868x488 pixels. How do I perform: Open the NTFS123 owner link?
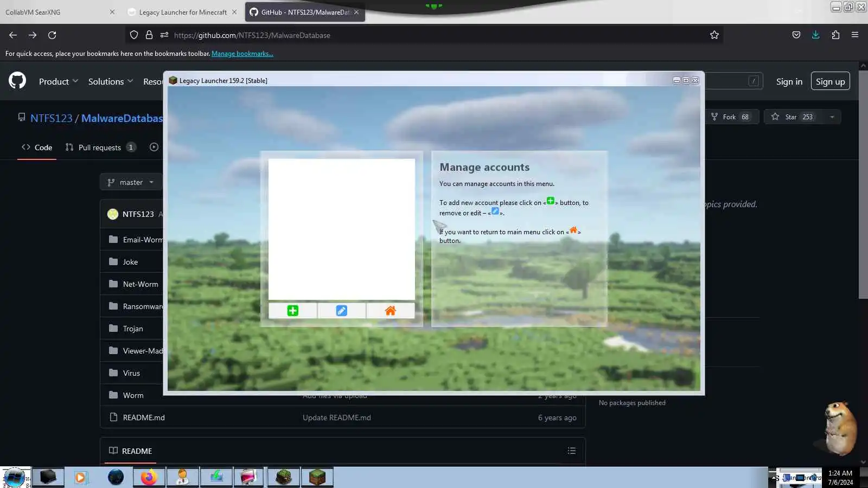click(x=51, y=118)
